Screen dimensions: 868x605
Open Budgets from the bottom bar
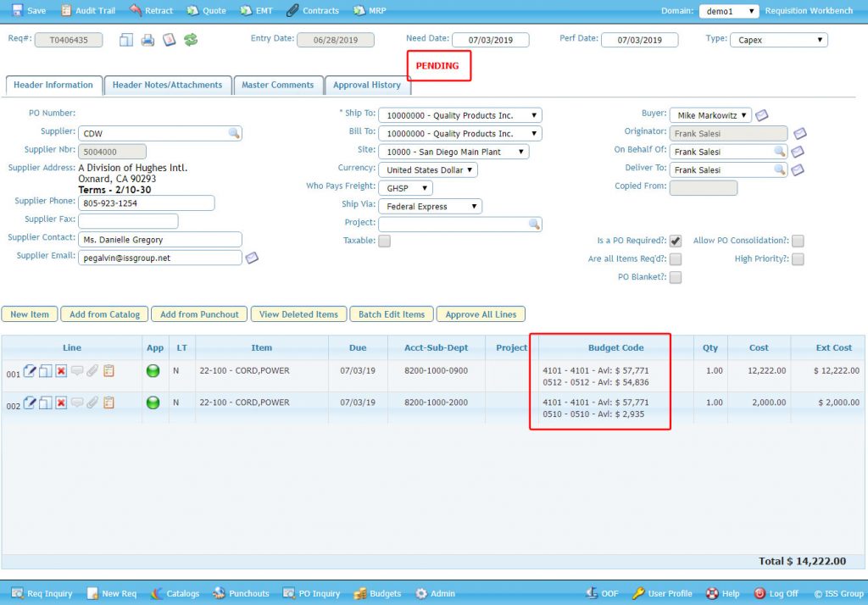point(376,593)
